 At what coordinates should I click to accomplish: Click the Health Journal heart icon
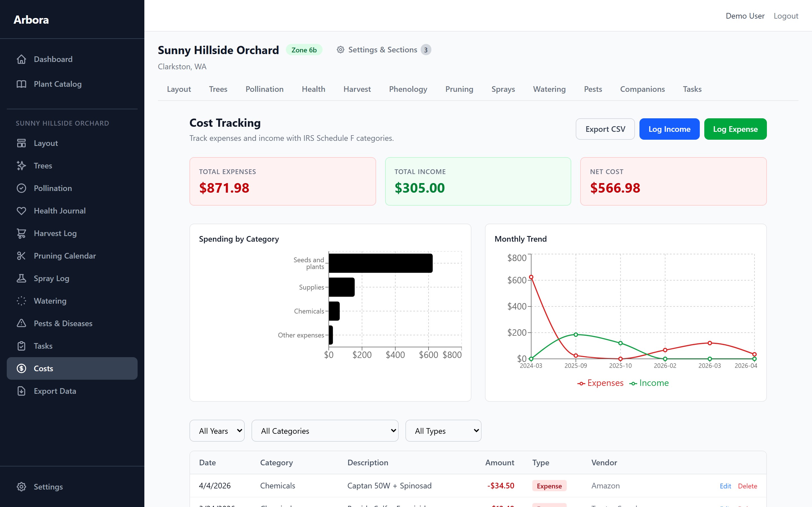pos(21,211)
